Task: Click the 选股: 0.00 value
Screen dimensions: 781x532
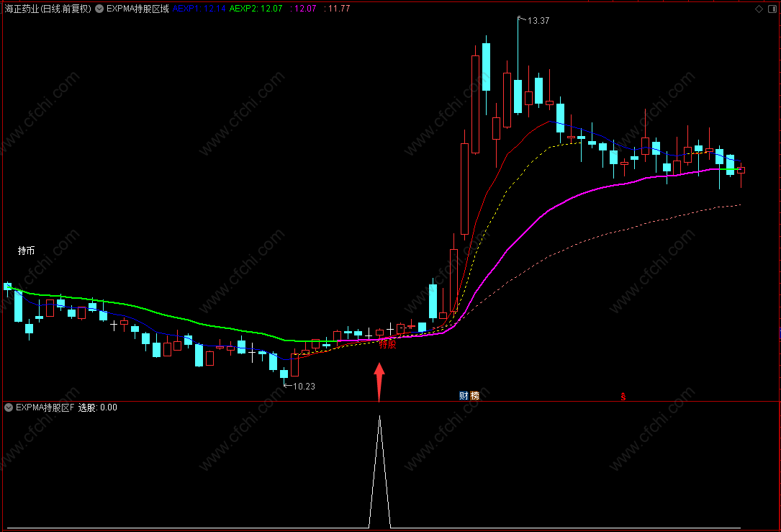Action: click(x=98, y=407)
